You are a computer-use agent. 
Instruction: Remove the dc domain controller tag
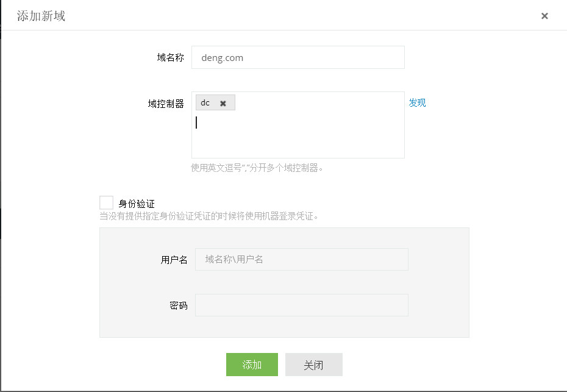223,103
